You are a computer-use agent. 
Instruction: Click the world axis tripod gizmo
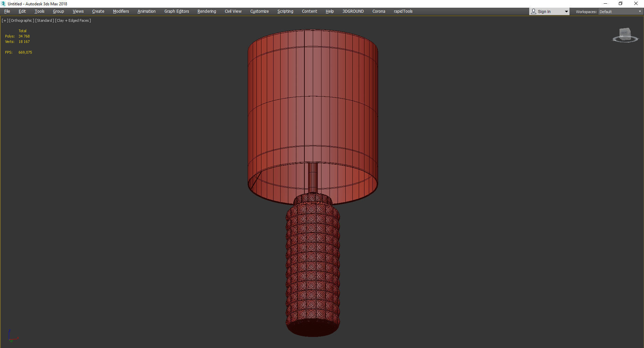13,336
